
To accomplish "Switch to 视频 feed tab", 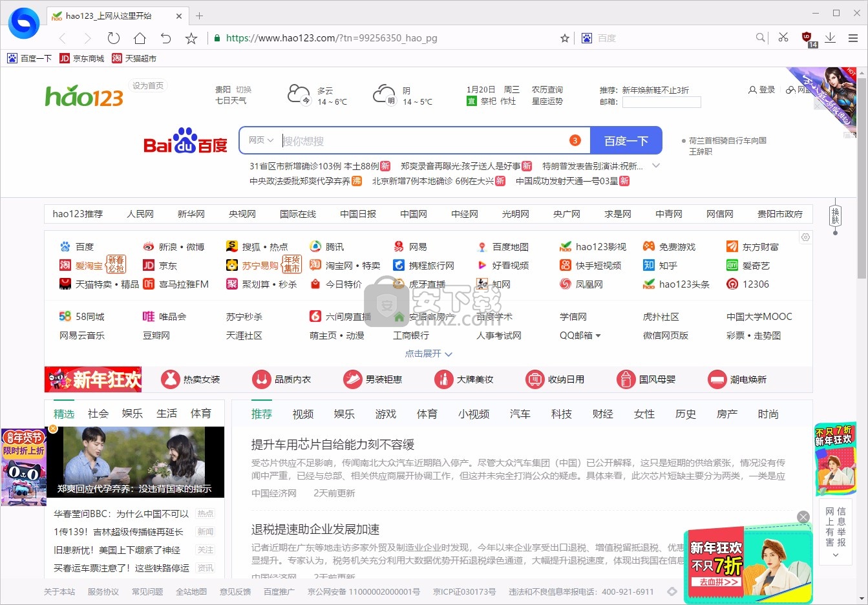I will click(x=303, y=414).
